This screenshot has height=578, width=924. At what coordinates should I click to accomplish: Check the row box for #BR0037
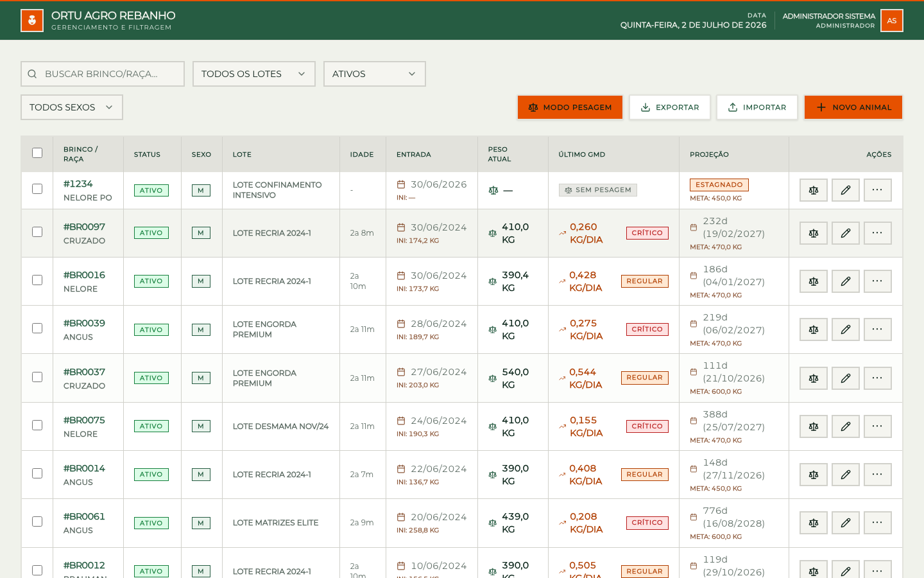point(37,377)
